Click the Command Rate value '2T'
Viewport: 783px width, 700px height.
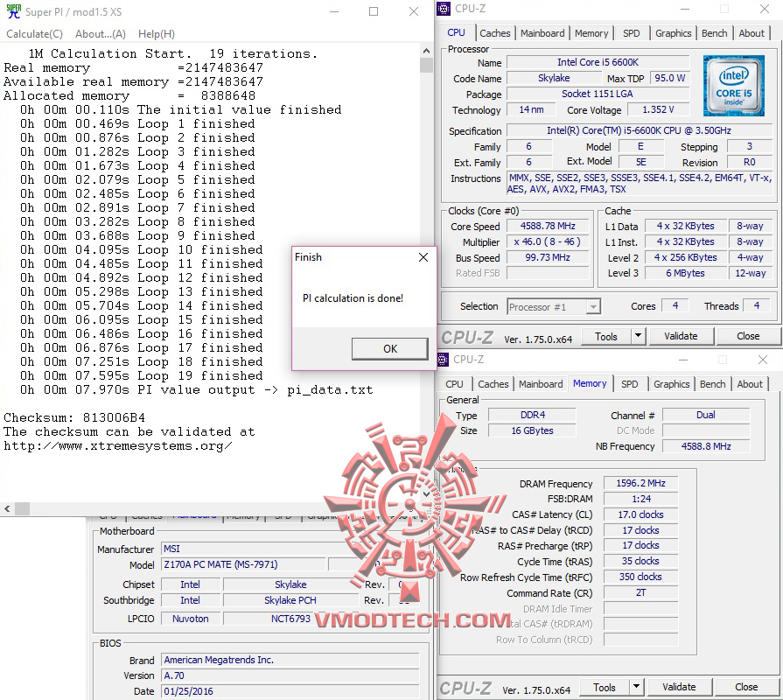tap(640, 592)
